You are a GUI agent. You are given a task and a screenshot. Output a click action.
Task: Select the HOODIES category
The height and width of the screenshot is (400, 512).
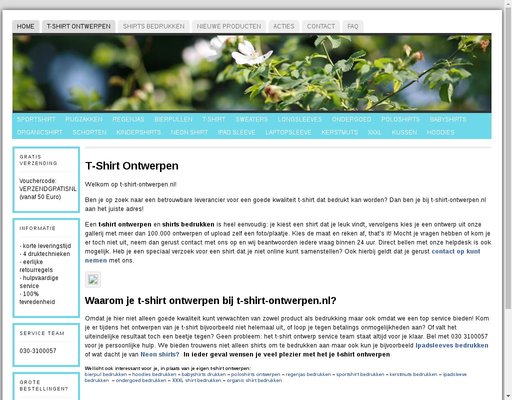coord(440,132)
